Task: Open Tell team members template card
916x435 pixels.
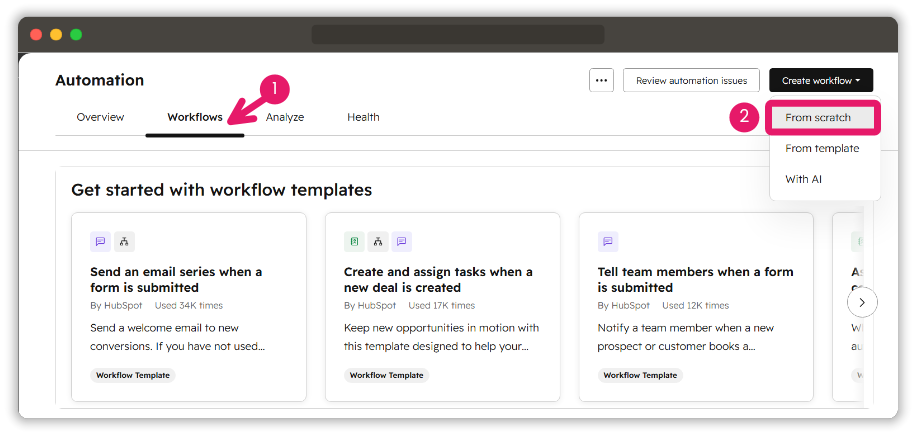Action: point(696,307)
